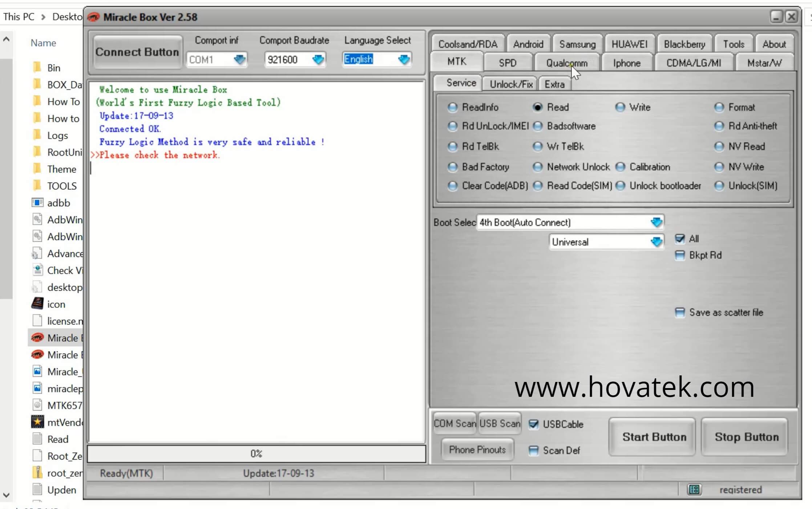The image size is (812, 509).
Task: Switch to the SPD tab
Action: [508, 63]
